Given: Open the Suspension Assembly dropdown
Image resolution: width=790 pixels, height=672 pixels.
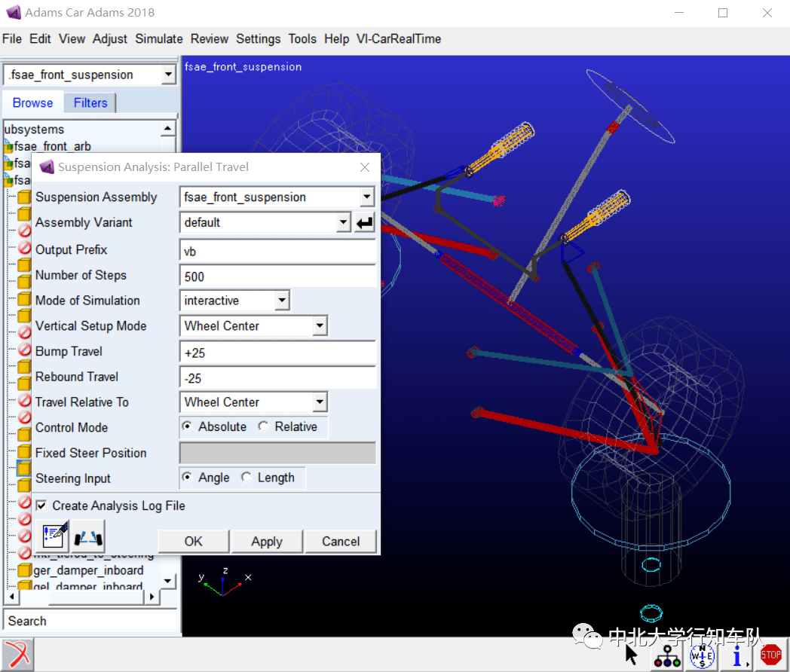Looking at the screenshot, I should (367, 197).
